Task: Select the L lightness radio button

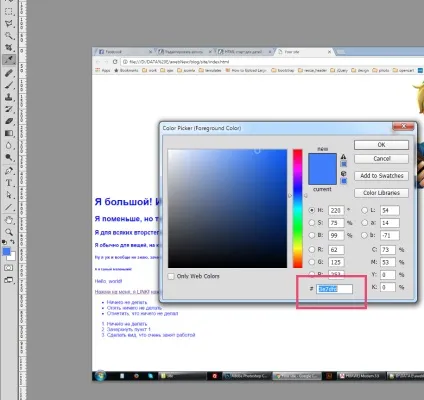Action: pyautogui.click(x=364, y=210)
